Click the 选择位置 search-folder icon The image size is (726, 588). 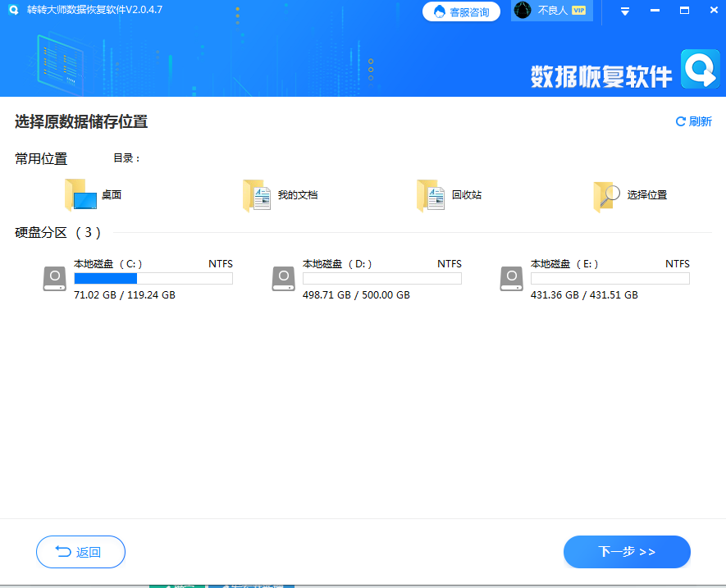605,194
